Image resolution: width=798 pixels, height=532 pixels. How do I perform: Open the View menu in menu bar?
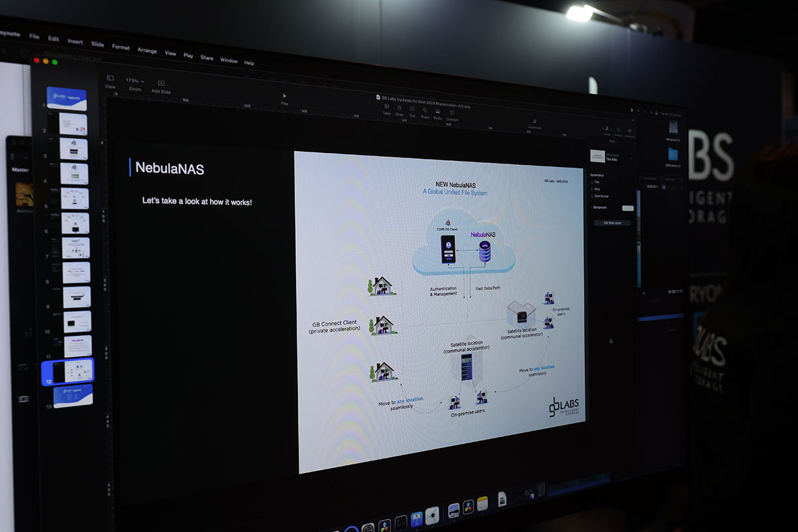click(170, 53)
